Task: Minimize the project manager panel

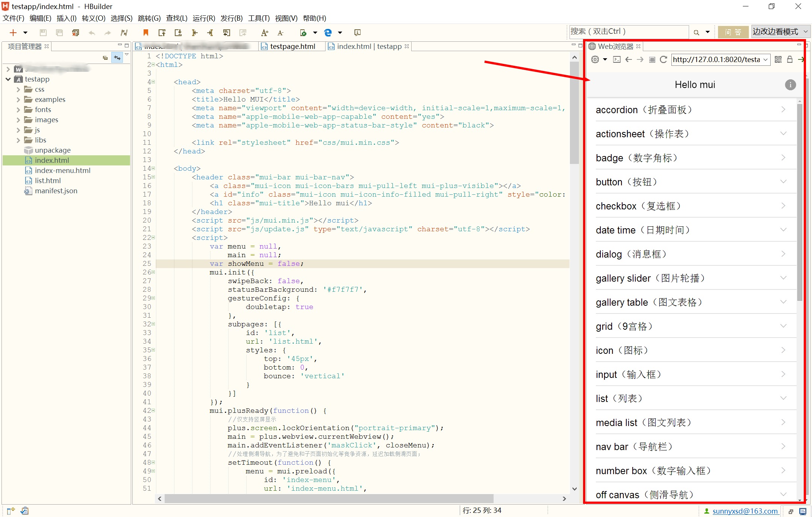Action: 120,45
